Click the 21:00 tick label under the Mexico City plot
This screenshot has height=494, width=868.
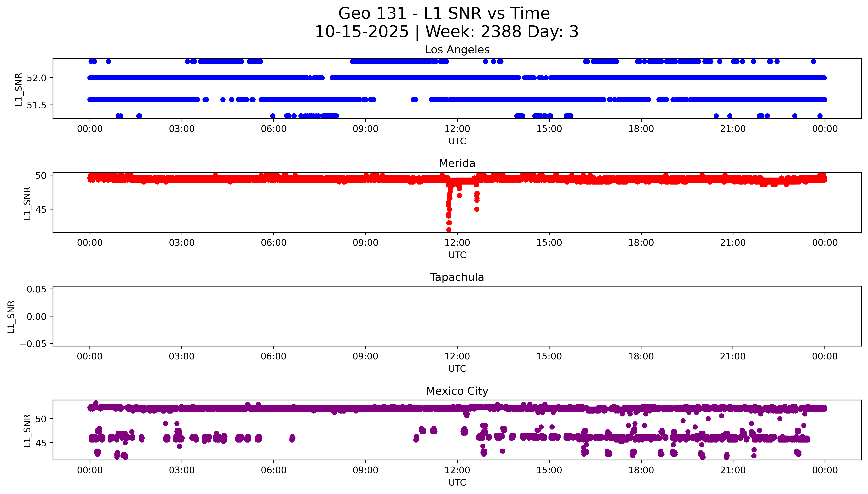tap(733, 470)
